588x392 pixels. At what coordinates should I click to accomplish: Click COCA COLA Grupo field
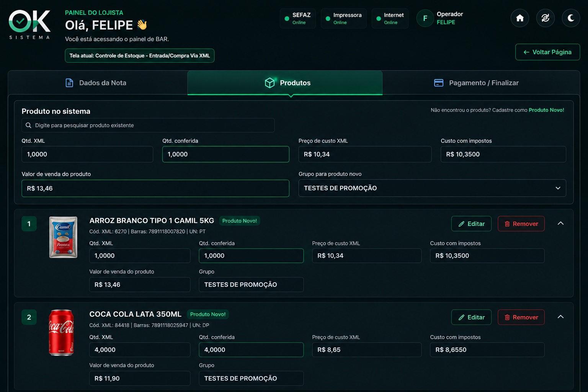[251, 378]
